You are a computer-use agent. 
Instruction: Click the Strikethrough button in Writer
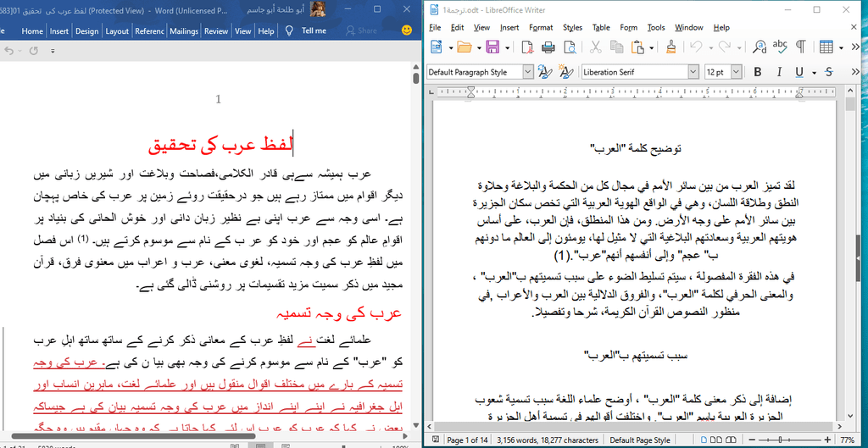pos(829,72)
